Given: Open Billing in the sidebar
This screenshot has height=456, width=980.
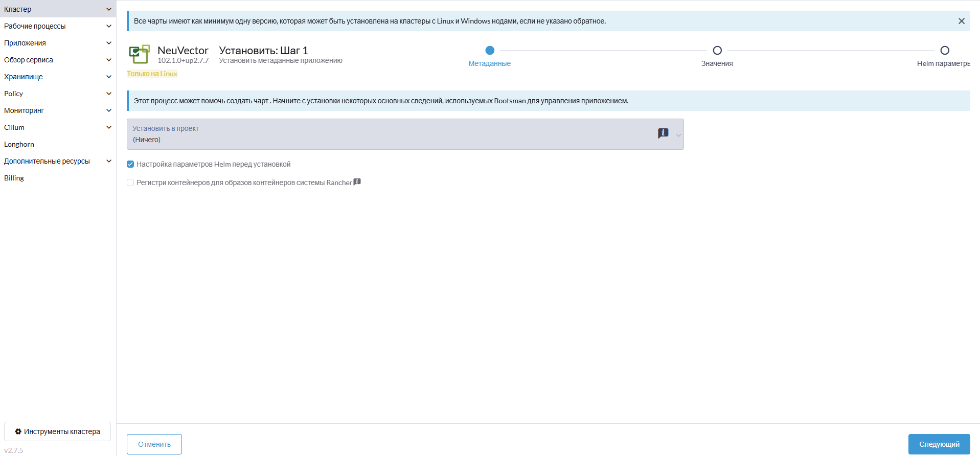Looking at the screenshot, I should [x=14, y=178].
